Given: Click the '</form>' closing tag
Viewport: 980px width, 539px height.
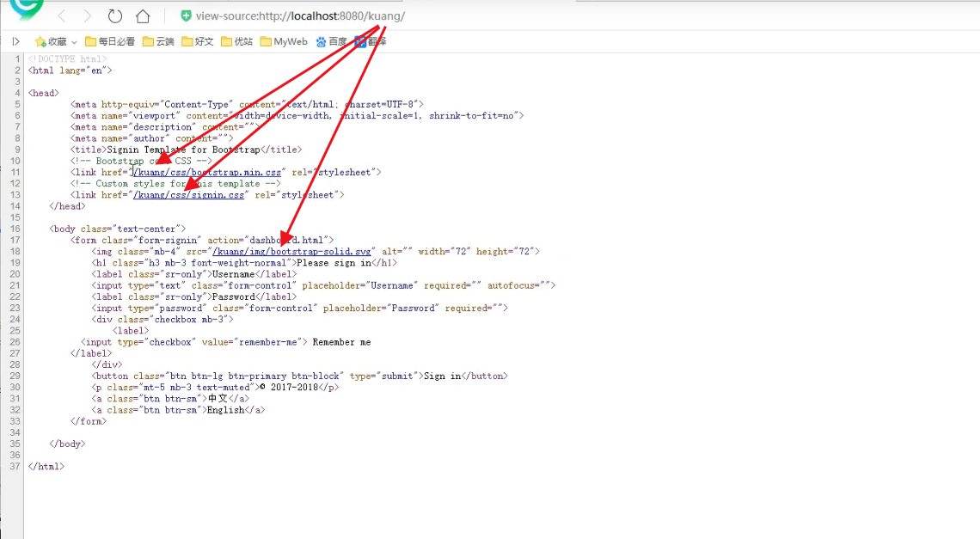Looking at the screenshot, I should coord(89,421).
